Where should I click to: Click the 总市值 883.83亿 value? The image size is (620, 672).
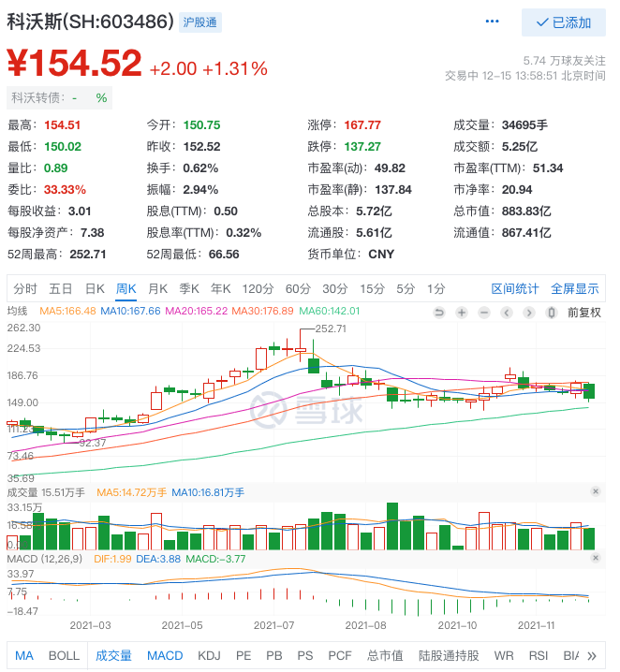(x=526, y=211)
